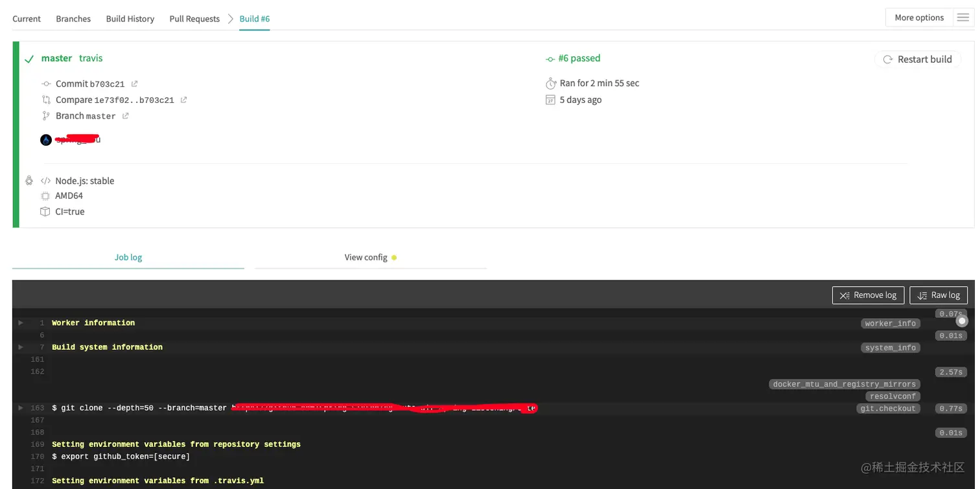The width and height of the screenshot is (980, 489).
Task: Click the branch icon beside Branch master
Action: point(46,116)
